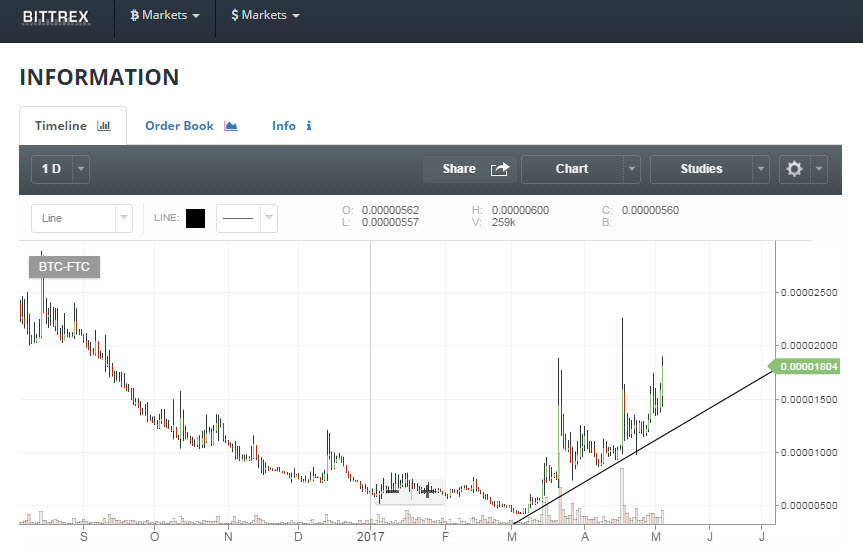863x555 pixels.
Task: Click the green 0.00001804 price tag
Action: [x=805, y=366]
